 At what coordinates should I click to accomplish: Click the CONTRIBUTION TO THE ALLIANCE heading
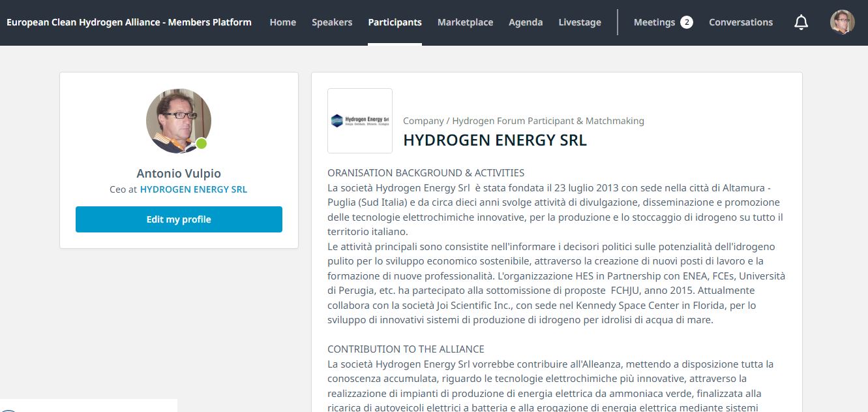pyautogui.click(x=406, y=349)
